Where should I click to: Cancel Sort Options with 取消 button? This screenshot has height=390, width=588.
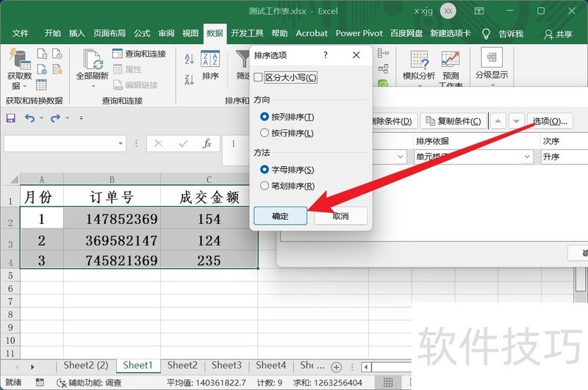coord(340,216)
